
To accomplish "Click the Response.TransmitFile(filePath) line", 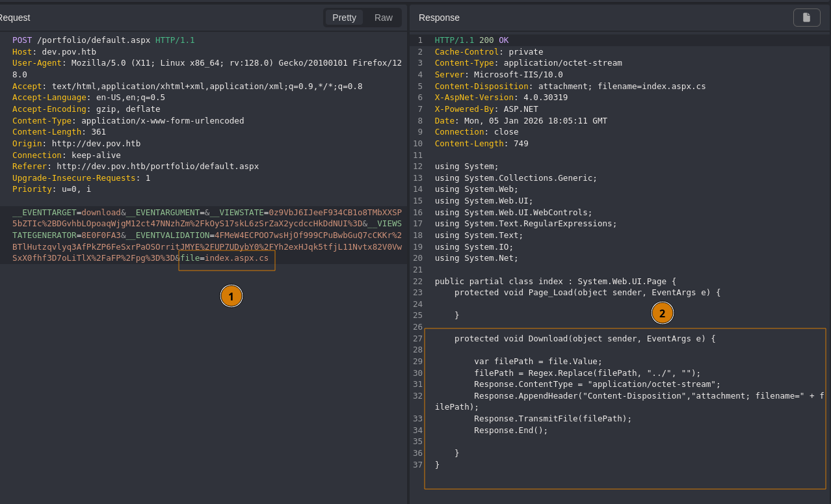I will 553,419.
